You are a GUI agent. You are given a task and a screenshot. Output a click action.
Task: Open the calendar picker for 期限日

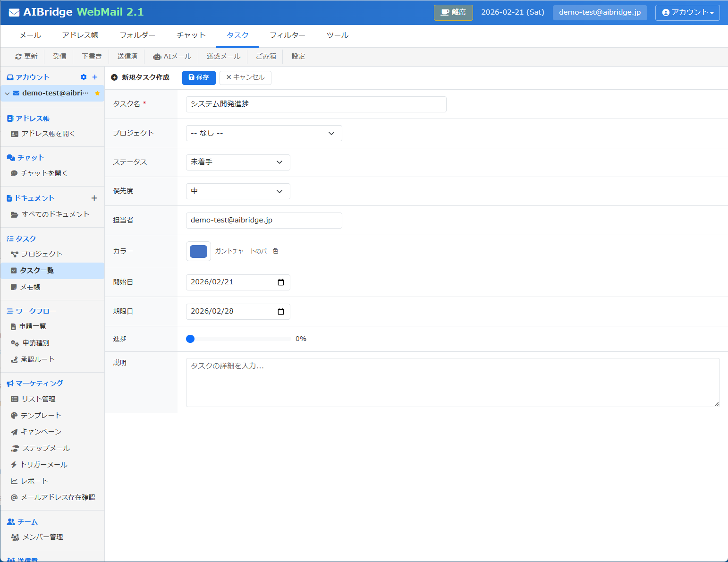281,311
